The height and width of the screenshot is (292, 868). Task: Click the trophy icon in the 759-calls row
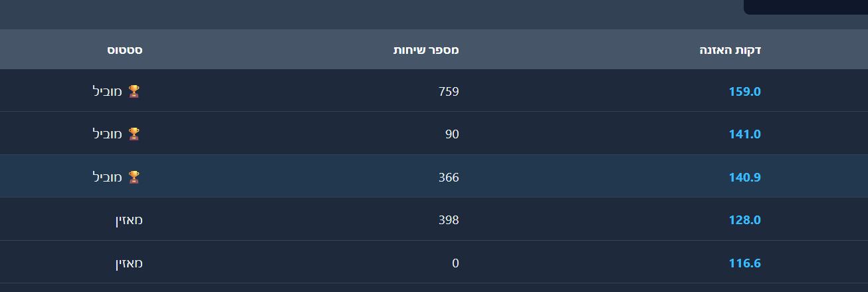[x=134, y=91]
